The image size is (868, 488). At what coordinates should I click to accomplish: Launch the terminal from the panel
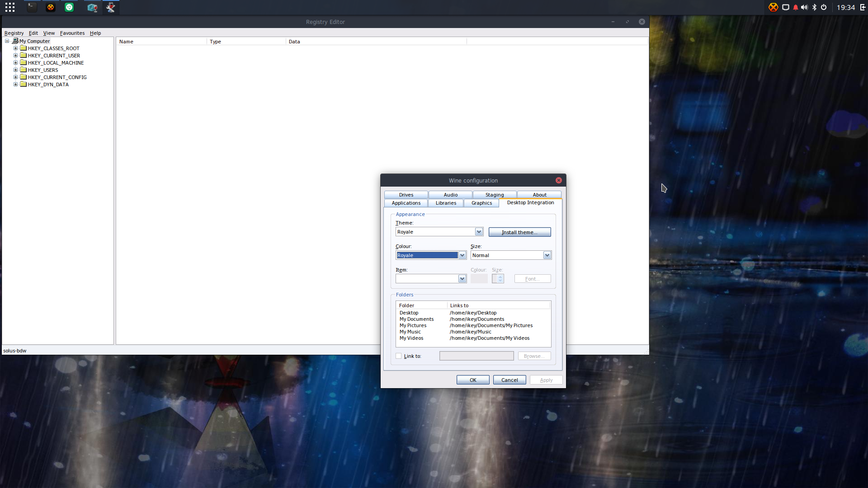(x=32, y=7)
